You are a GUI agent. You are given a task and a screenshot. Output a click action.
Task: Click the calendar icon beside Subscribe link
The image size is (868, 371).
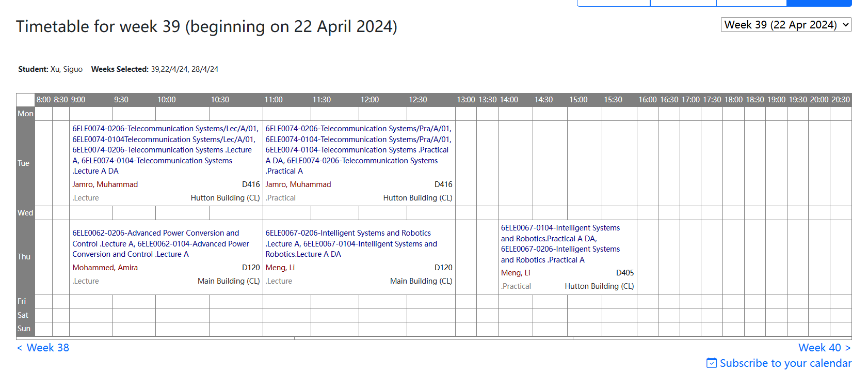click(711, 363)
